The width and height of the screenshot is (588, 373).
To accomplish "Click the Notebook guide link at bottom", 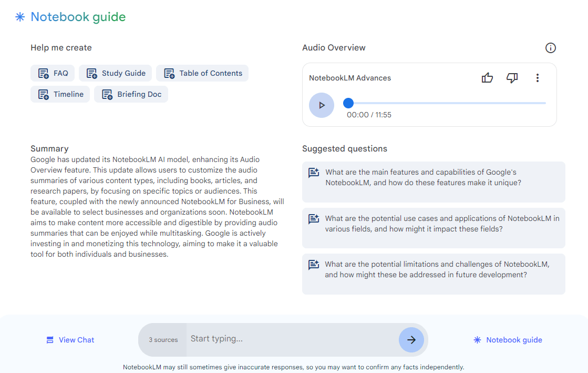I will (x=508, y=340).
